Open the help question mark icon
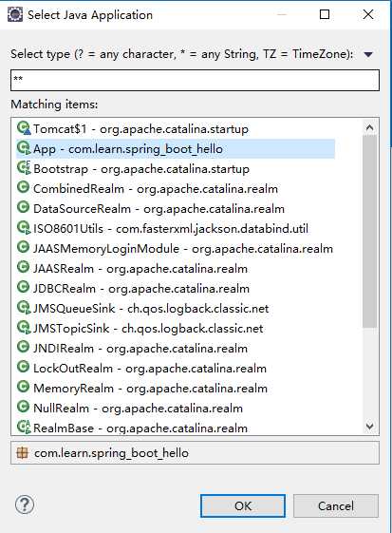 click(25, 504)
